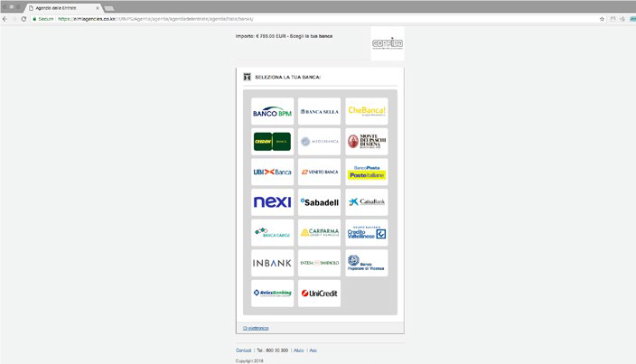Select Monte dei Paschi di Siena logo

367,142
